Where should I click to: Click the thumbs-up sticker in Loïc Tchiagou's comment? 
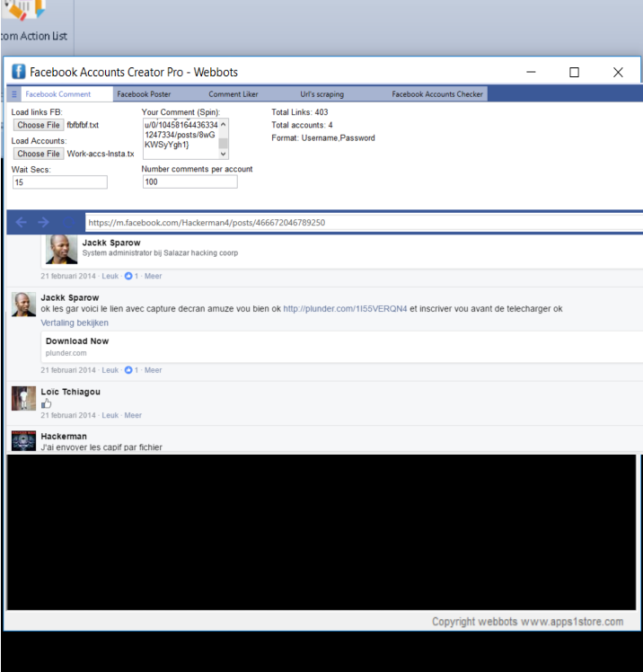(47, 403)
